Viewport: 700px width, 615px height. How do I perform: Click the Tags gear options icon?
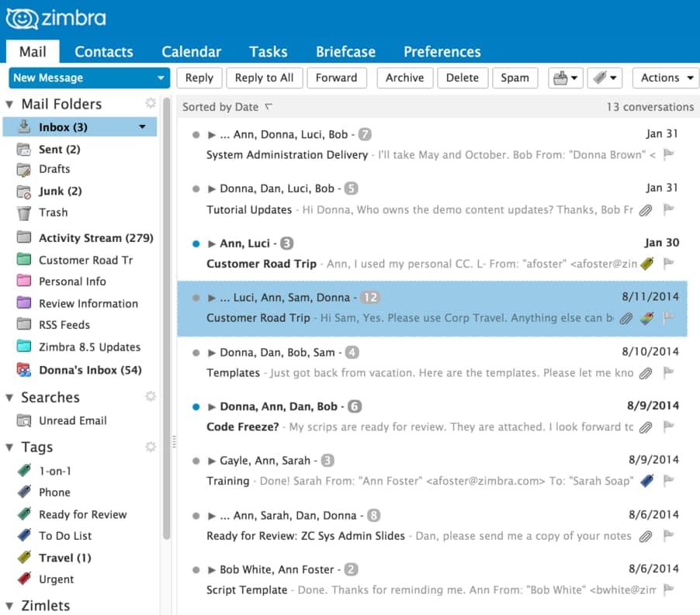click(x=151, y=447)
